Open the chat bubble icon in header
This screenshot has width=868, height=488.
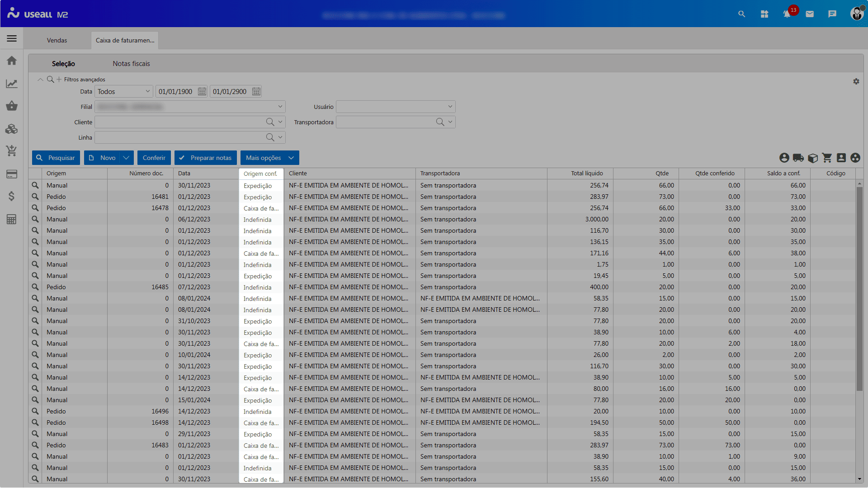(832, 14)
